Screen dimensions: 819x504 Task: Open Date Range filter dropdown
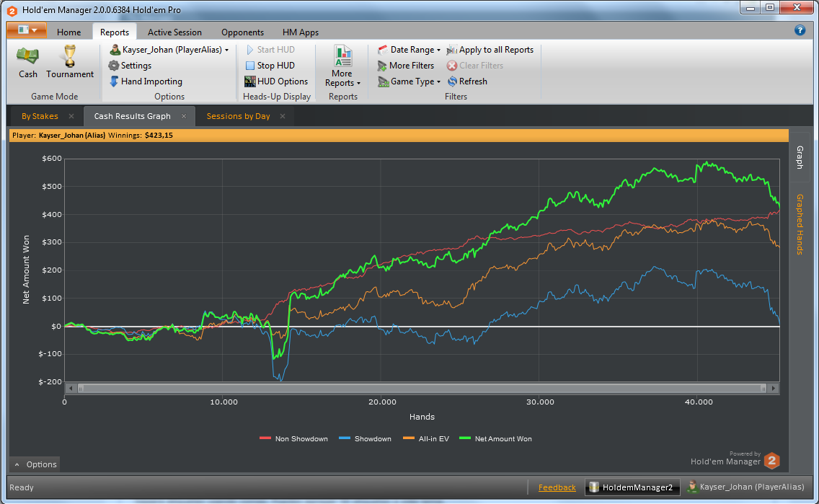(x=409, y=50)
